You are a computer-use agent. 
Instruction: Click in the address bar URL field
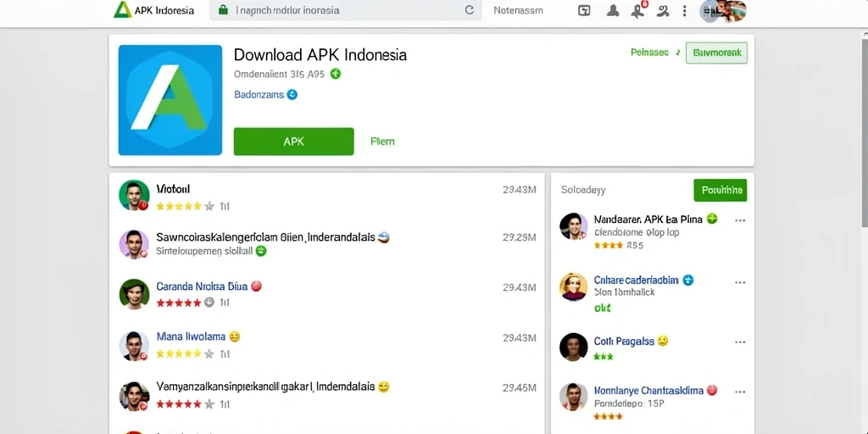tap(346, 10)
